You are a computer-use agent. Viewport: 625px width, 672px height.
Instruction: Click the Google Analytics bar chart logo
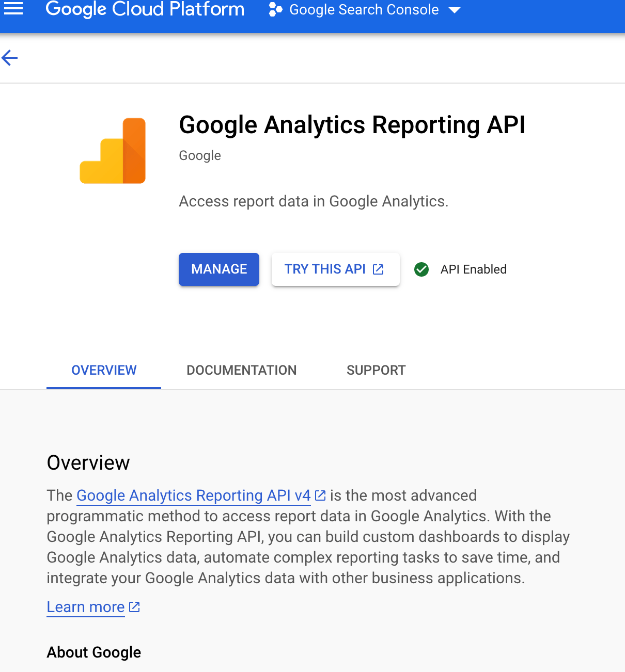(113, 151)
